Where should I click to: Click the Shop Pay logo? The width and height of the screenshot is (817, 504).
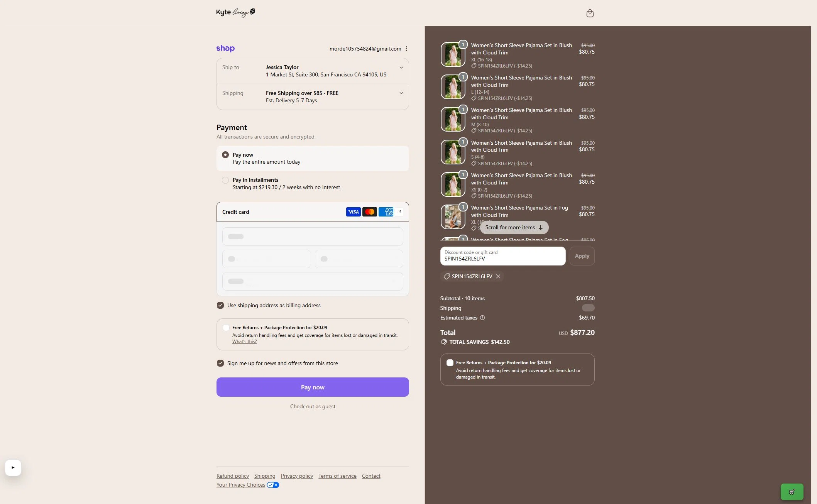tap(225, 49)
